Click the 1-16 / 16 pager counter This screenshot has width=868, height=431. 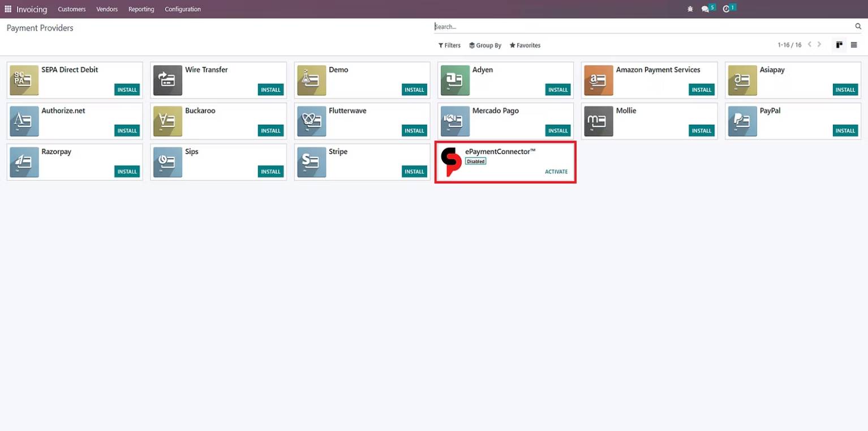[x=789, y=45]
